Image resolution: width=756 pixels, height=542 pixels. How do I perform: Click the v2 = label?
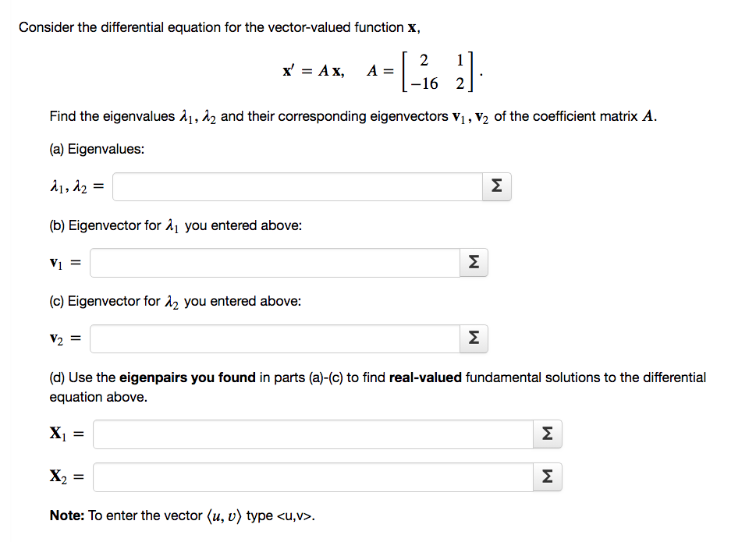[x=67, y=338]
